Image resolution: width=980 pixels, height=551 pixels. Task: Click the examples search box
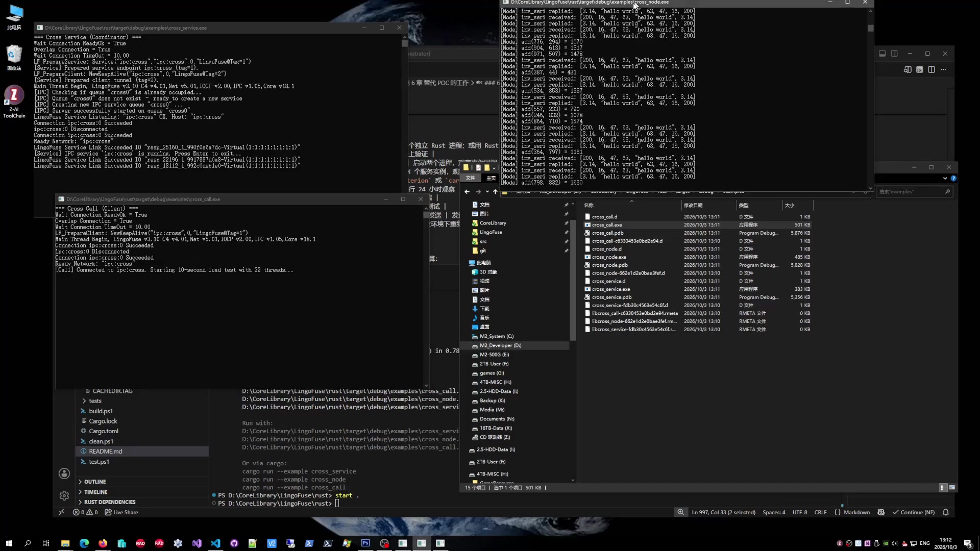[914, 192]
